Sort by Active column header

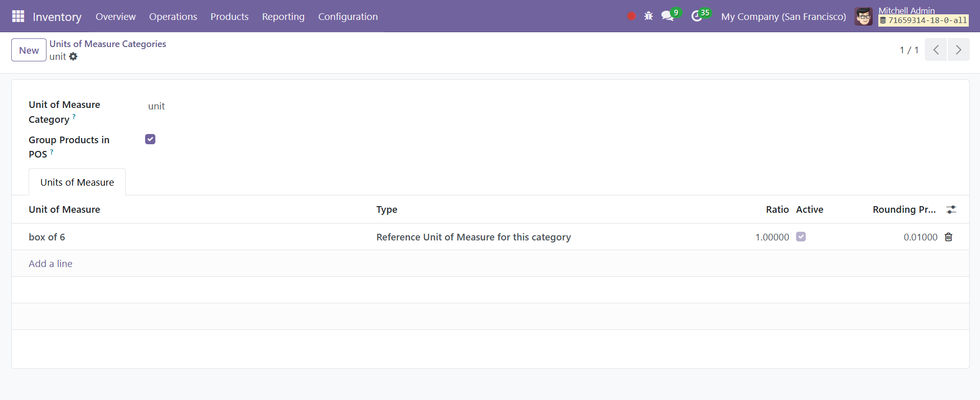click(x=809, y=209)
